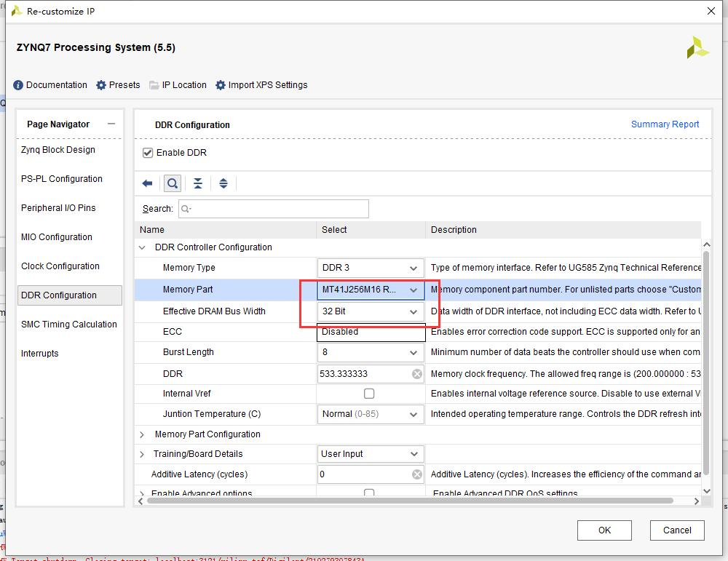
Task: Go to MIO Configuration page
Action: [x=57, y=237]
